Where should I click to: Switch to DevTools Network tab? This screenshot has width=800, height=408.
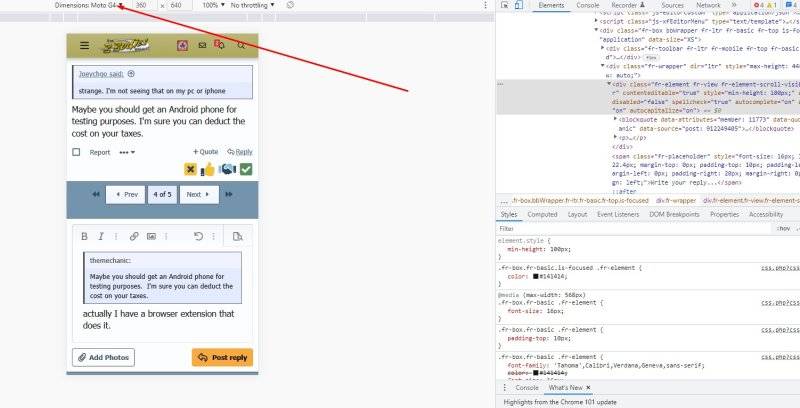point(708,5)
